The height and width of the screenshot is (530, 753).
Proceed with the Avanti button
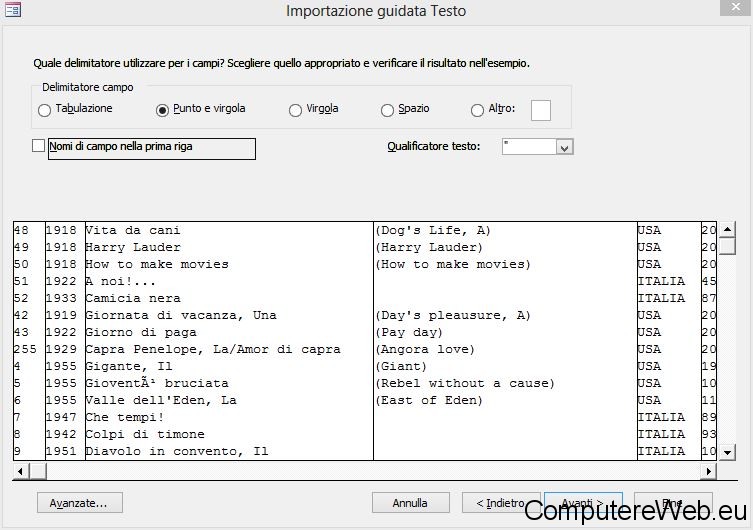(583, 503)
